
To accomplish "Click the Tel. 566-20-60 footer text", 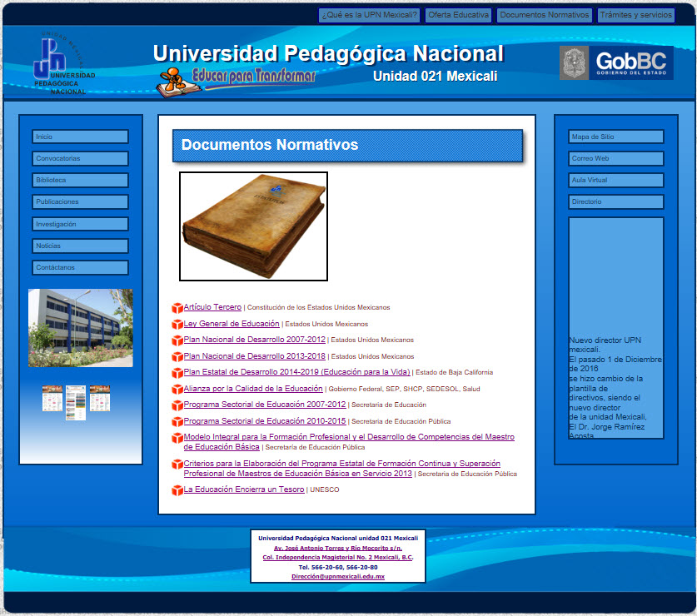I will pyautogui.click(x=338, y=567).
